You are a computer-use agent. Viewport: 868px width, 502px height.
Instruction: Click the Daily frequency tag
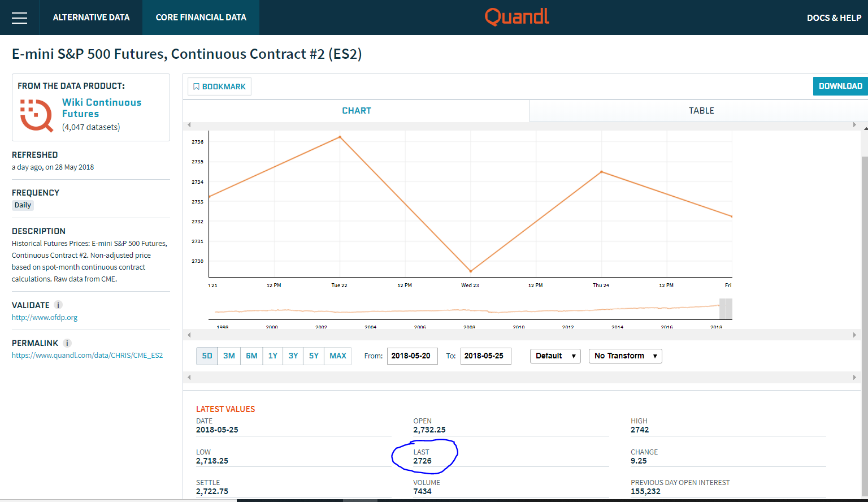click(23, 205)
